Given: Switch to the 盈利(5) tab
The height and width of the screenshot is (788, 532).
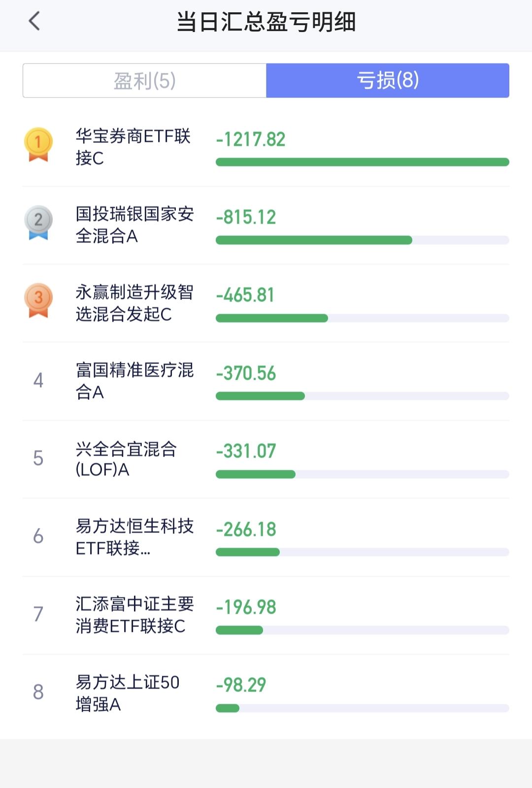Looking at the screenshot, I should point(144,80).
